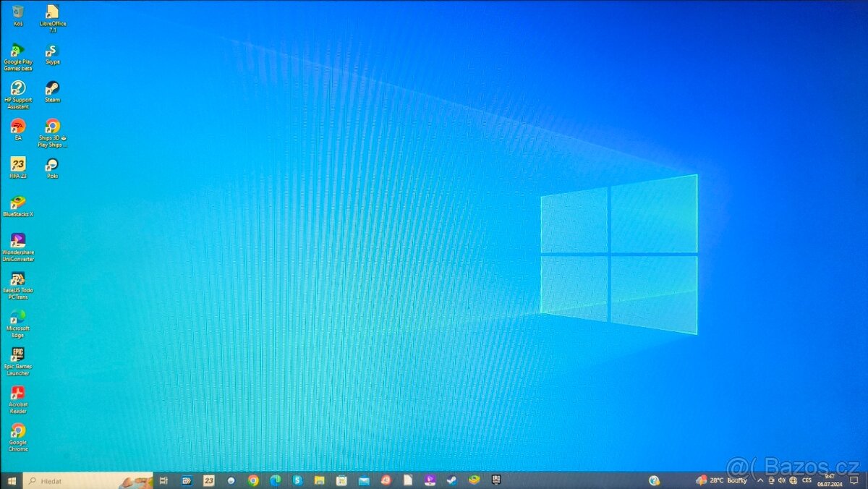Select BlueStacks X desktop icon
This screenshot has height=489, width=868.
tap(18, 206)
